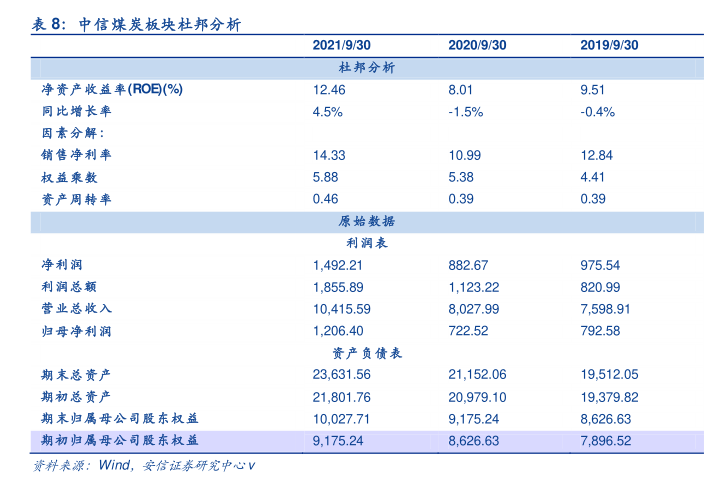The image size is (726, 486).
Task: Click the highlighted 期初归属母公司股东权益 row label
Action: pos(119,440)
